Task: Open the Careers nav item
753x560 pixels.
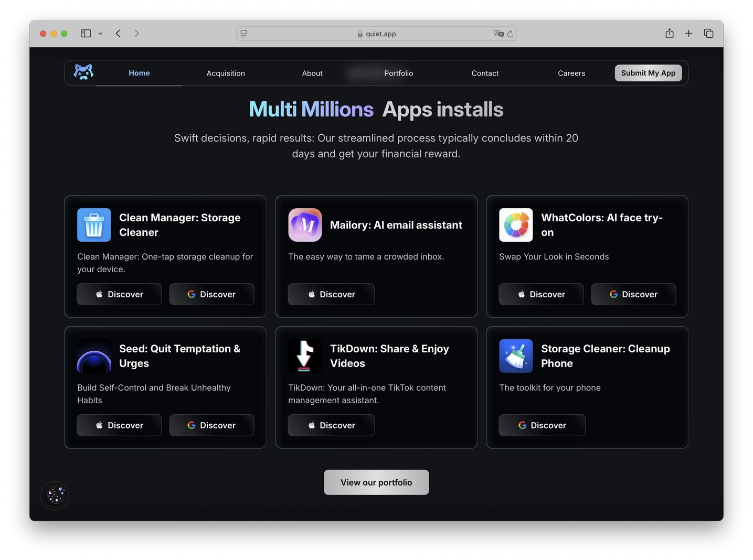Action: coord(571,73)
